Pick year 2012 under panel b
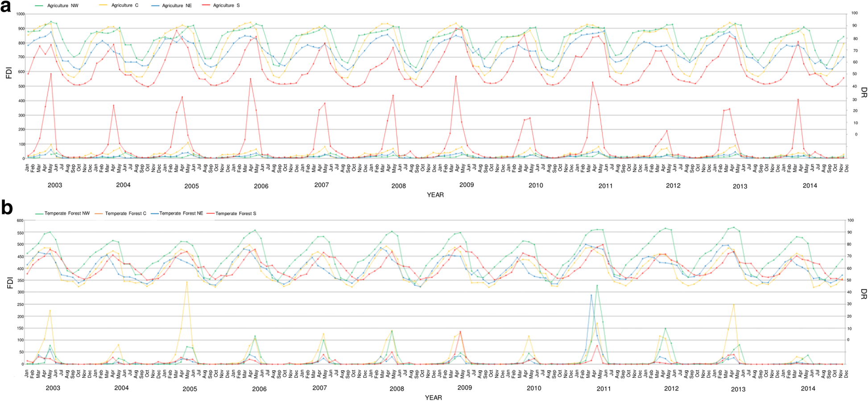The image size is (868, 401). (671, 388)
